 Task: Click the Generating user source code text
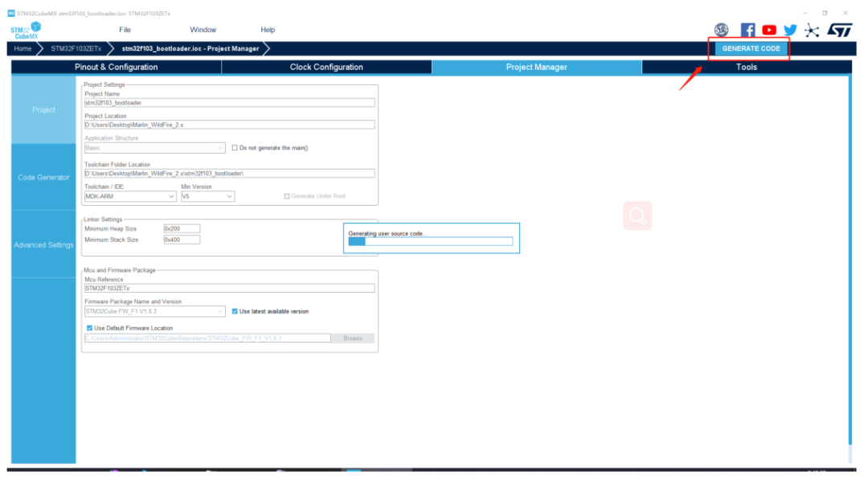387,234
